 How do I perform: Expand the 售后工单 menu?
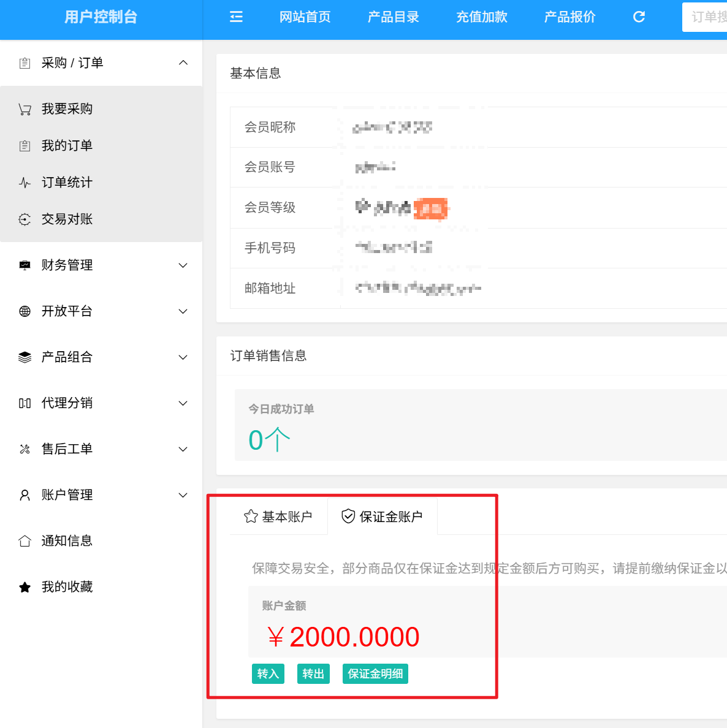pyautogui.click(x=101, y=449)
